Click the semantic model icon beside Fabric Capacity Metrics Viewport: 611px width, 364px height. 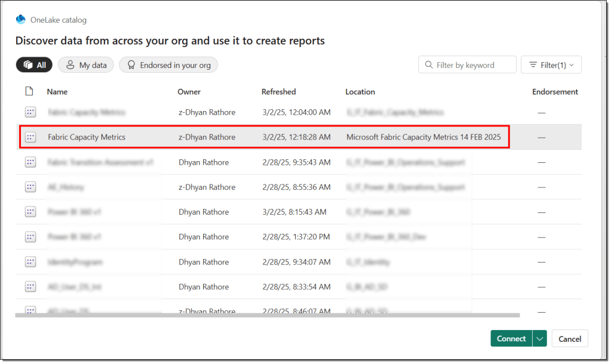(x=30, y=137)
